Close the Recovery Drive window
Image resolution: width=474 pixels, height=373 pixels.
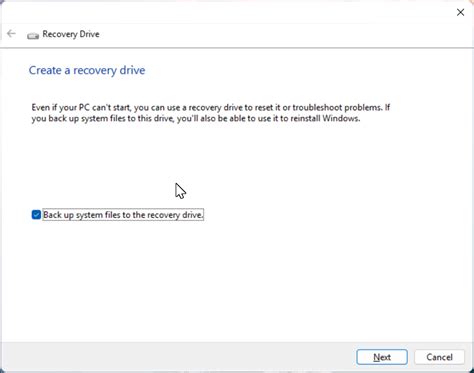460,12
